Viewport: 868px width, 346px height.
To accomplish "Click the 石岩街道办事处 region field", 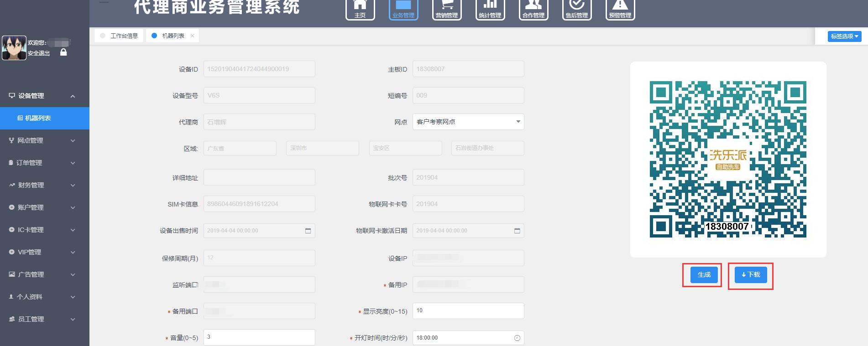I will [x=488, y=148].
